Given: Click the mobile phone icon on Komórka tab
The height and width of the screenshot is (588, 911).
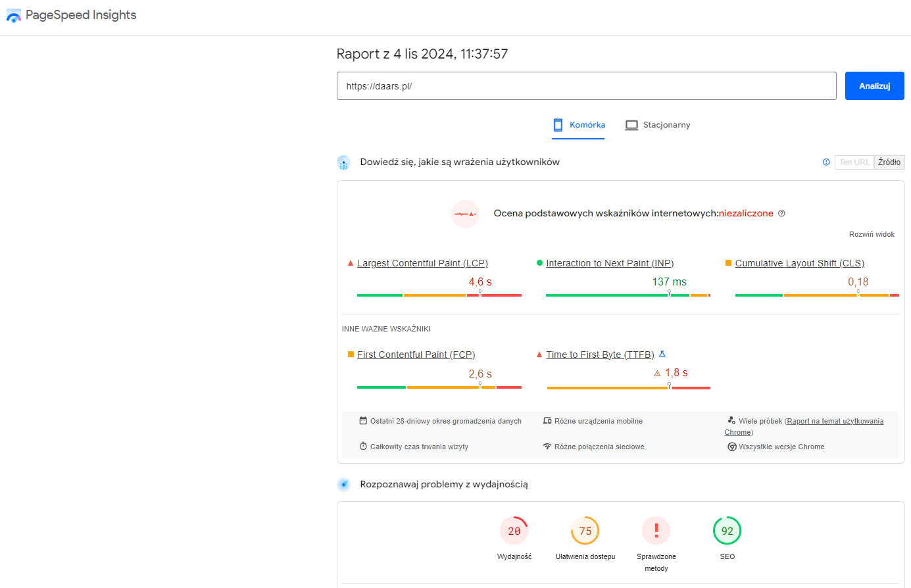Looking at the screenshot, I should (558, 125).
